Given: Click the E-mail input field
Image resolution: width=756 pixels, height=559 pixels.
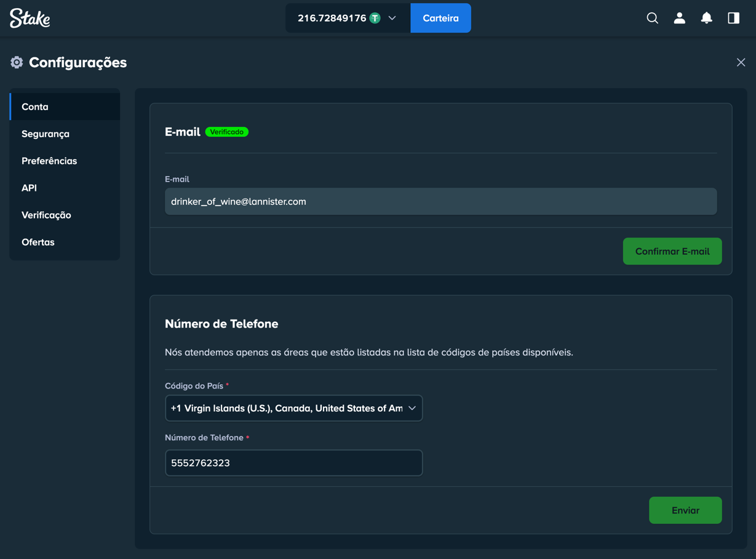Looking at the screenshot, I should 440,201.
